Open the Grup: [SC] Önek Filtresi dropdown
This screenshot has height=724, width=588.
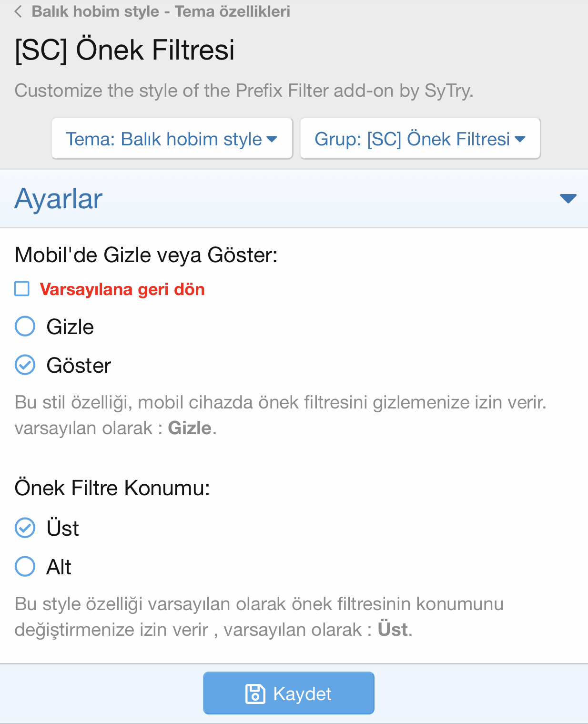pos(420,139)
